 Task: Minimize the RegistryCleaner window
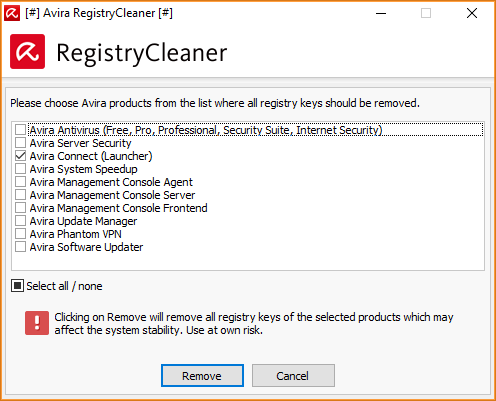coord(381,13)
